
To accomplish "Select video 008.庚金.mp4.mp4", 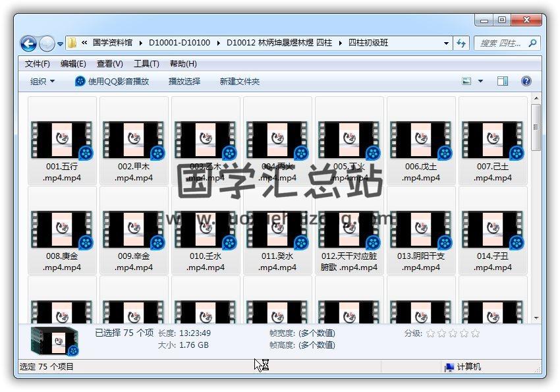I will [62, 231].
